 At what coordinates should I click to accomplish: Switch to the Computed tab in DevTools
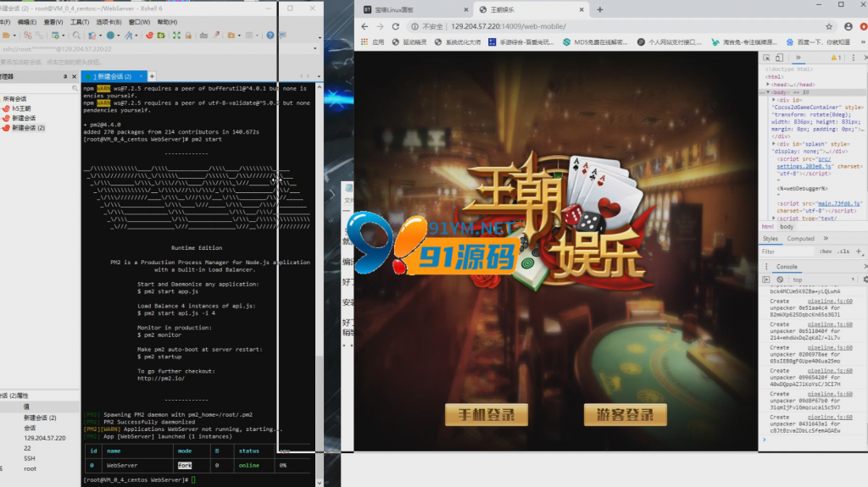[x=800, y=239]
